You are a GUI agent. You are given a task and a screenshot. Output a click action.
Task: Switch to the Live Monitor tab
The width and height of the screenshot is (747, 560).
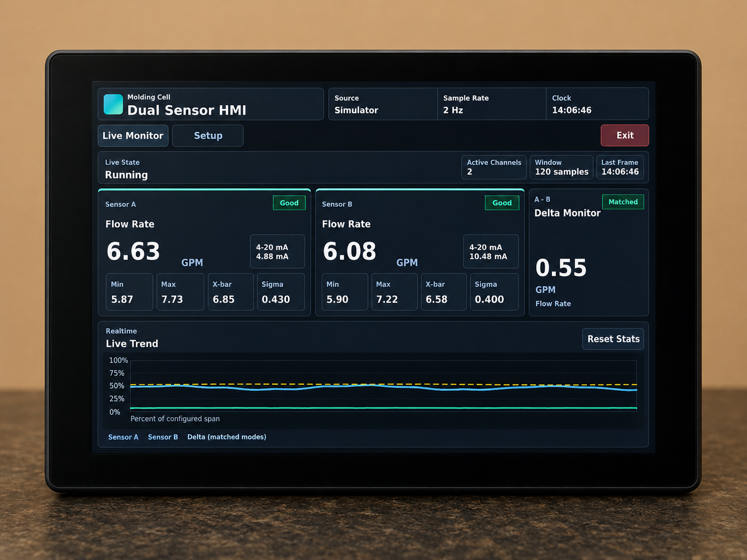pos(133,136)
